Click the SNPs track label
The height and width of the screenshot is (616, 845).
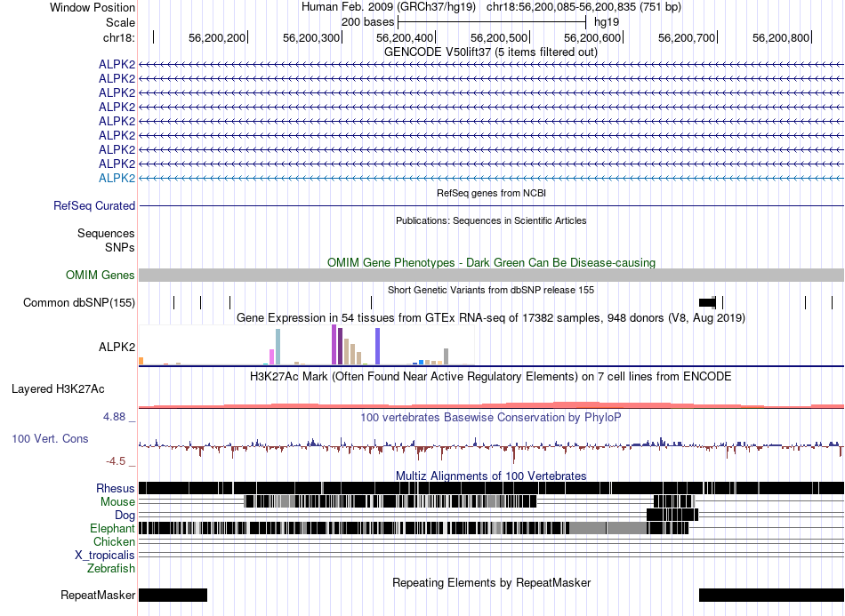120,247
